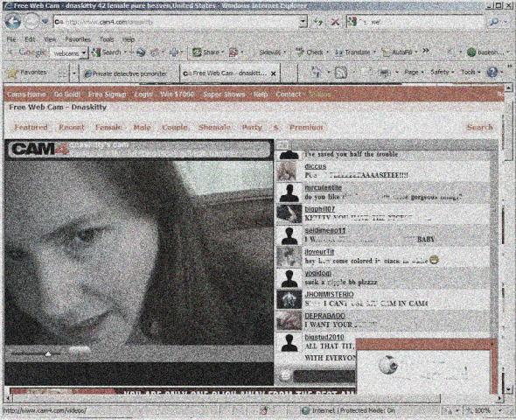Click the browser Back arrow button
Viewport: 516px width, 420px height.
point(13,22)
